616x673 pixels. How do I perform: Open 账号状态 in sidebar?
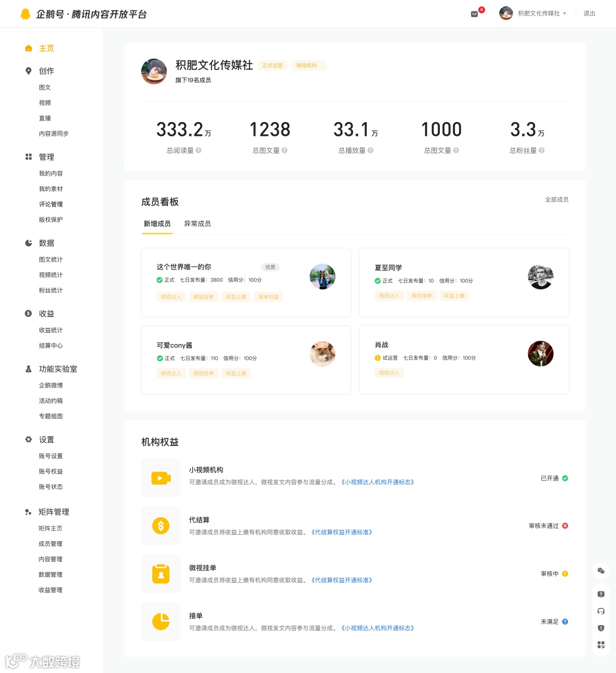51,487
